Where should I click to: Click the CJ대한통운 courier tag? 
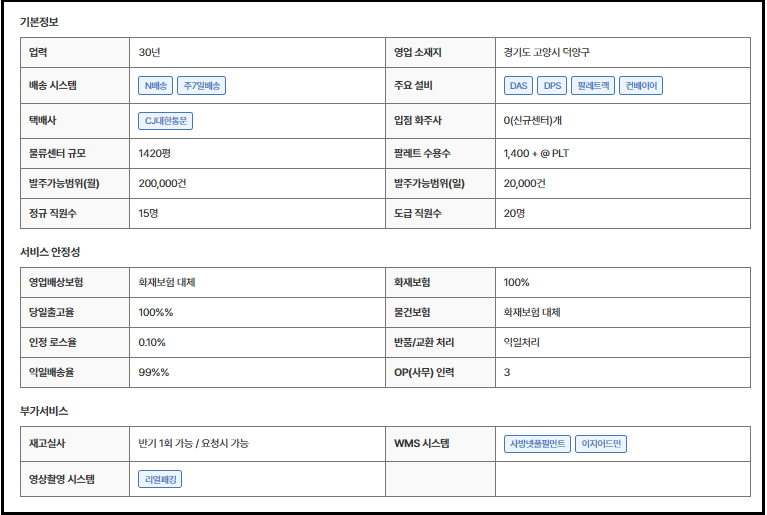click(167, 121)
